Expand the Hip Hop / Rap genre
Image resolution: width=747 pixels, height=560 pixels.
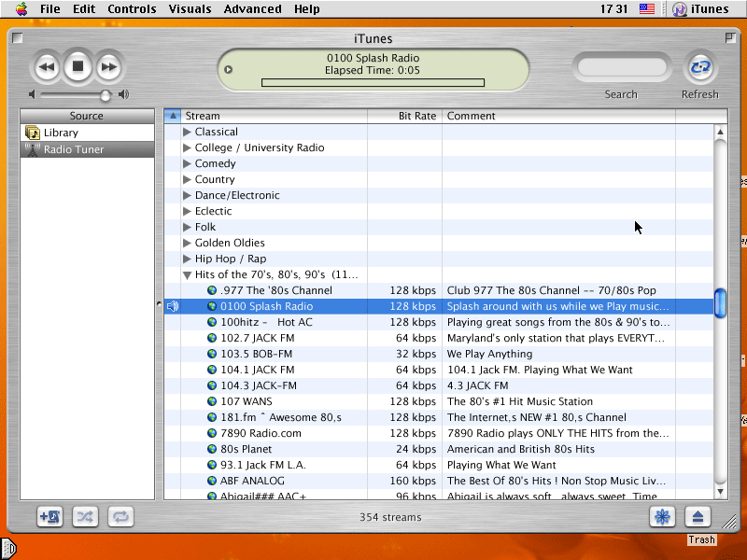(187, 259)
